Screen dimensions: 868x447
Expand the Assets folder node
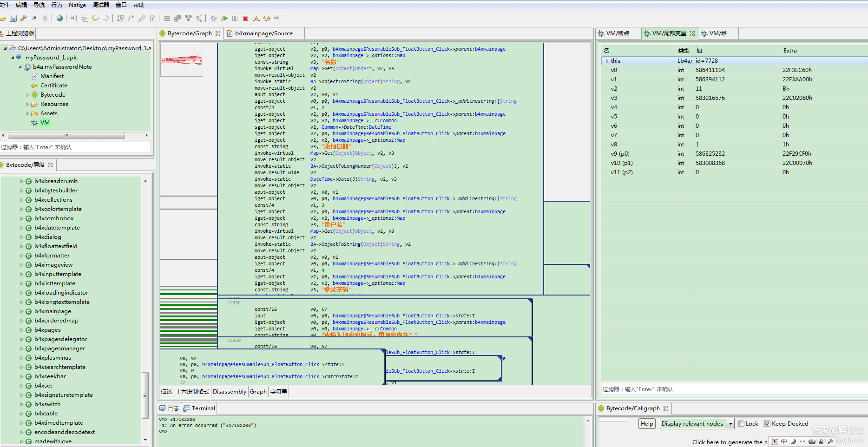(27, 113)
